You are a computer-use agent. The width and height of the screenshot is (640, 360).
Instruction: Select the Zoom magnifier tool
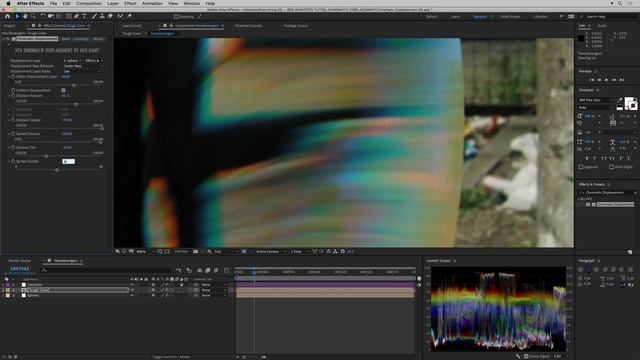tap(33, 16)
